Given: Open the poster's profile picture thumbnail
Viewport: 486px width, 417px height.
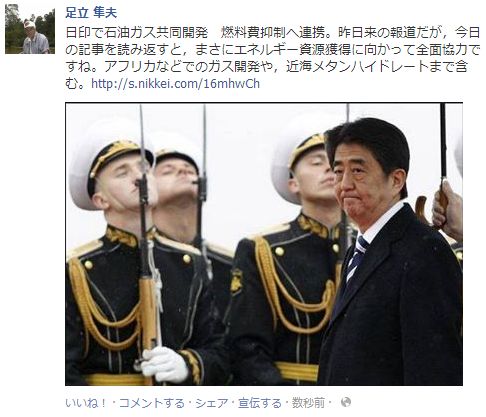Looking at the screenshot, I should 30,29.
